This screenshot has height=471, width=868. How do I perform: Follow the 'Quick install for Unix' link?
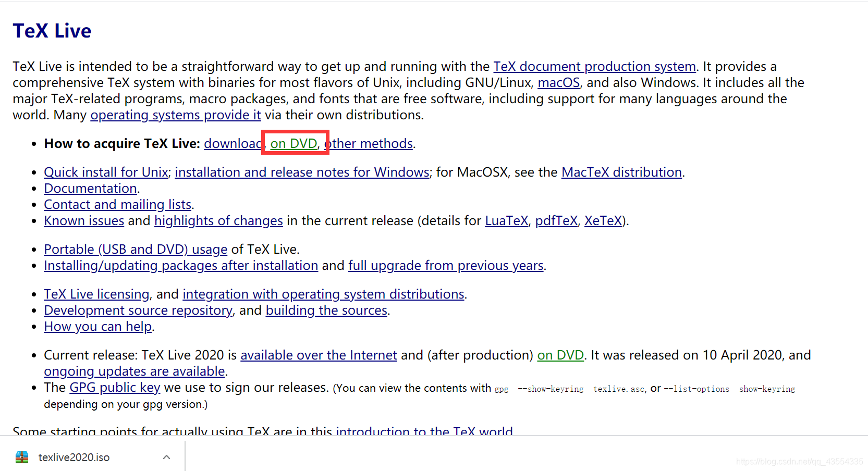point(106,172)
